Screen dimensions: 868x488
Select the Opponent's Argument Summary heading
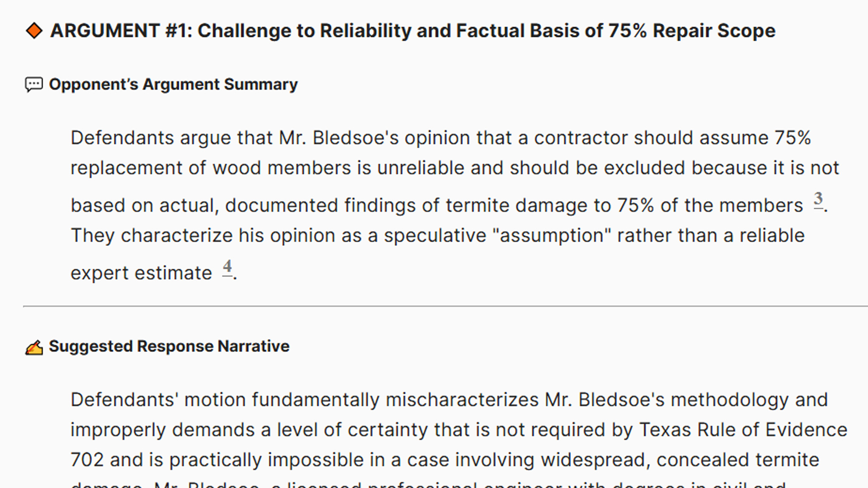coord(173,84)
